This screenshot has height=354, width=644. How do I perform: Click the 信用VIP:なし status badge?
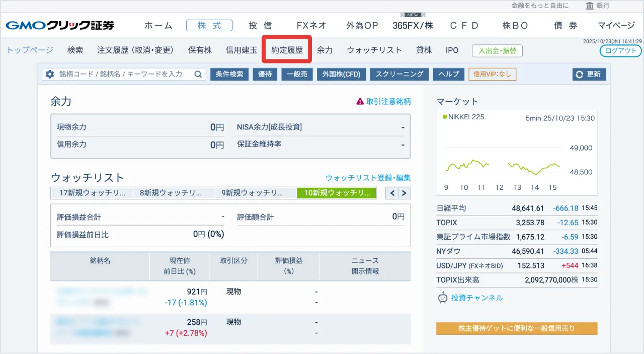[492, 74]
